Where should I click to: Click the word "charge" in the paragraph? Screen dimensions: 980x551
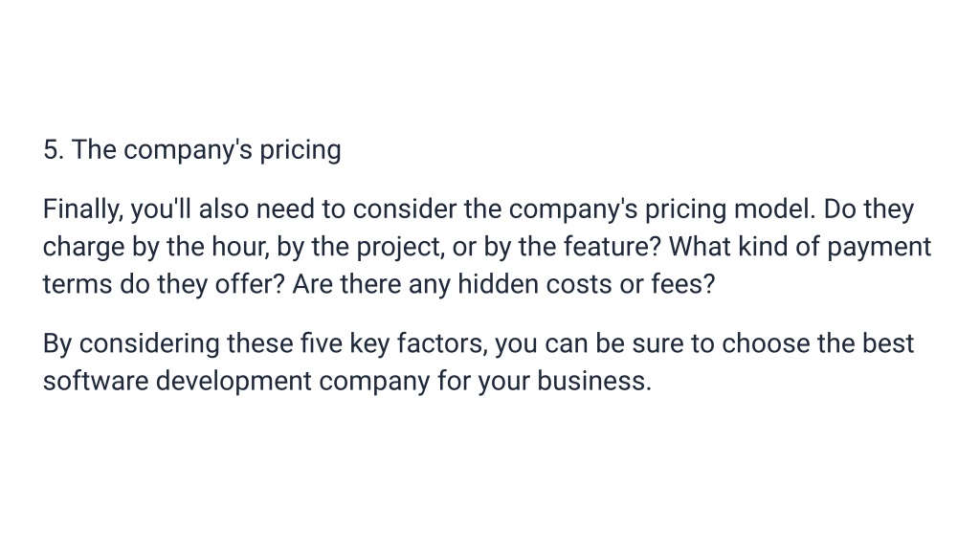[x=84, y=247]
